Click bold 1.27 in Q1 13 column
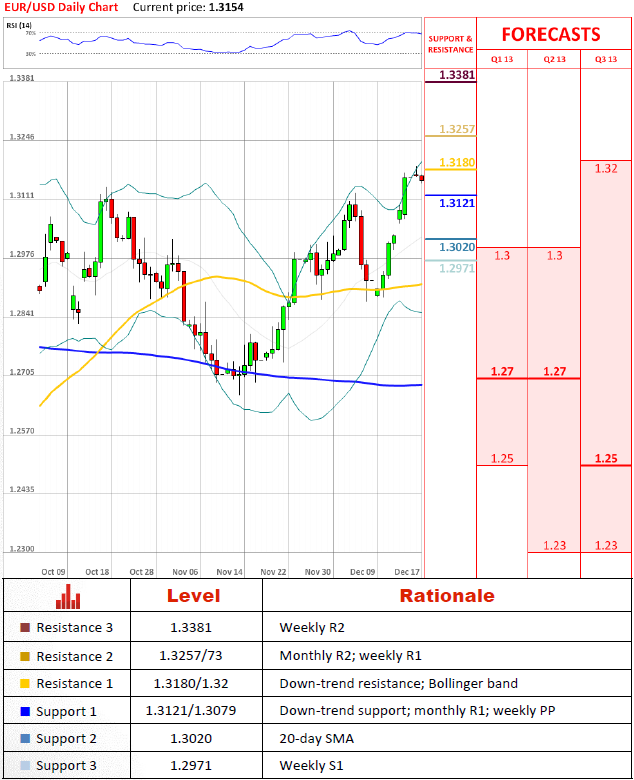The height and width of the screenshot is (780, 634). pos(502,372)
